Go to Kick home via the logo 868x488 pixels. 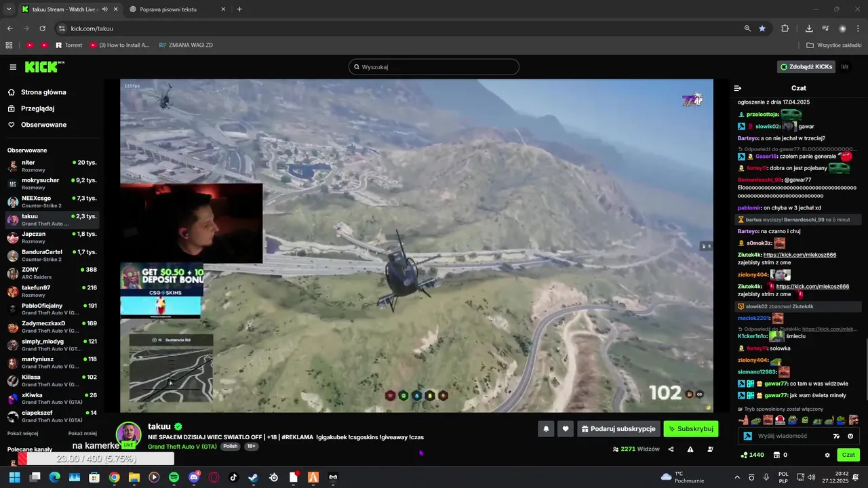pyautogui.click(x=44, y=66)
